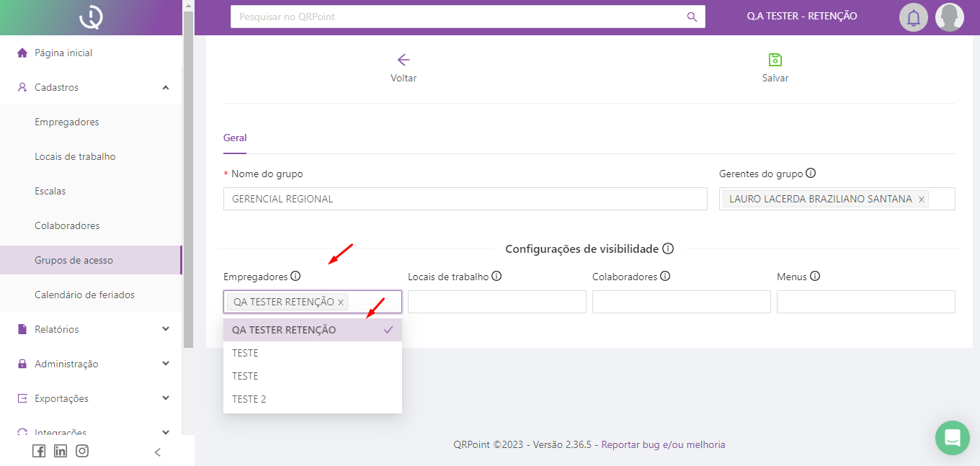Open the Locais de trabalho dropdown
The width and height of the screenshot is (980, 466).
point(496,302)
